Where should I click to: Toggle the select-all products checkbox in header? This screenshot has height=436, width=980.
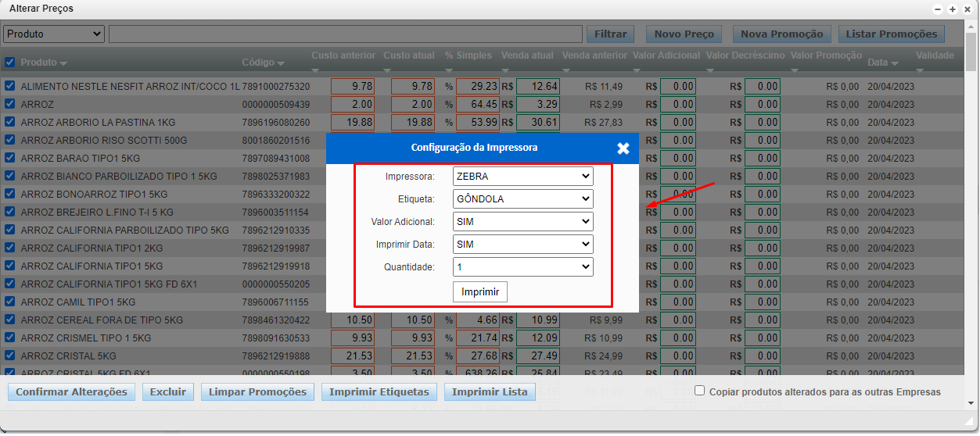tap(10, 63)
